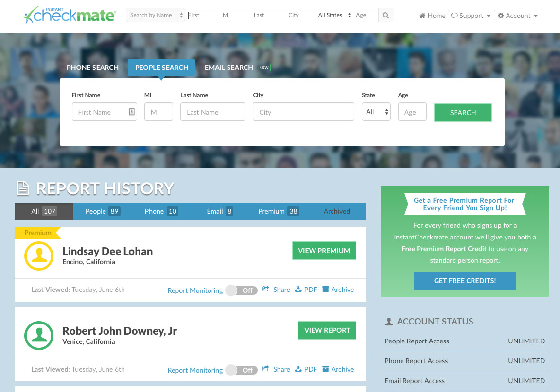560x392 pixels.
Task: Expand the Account menu
Action: (517, 16)
